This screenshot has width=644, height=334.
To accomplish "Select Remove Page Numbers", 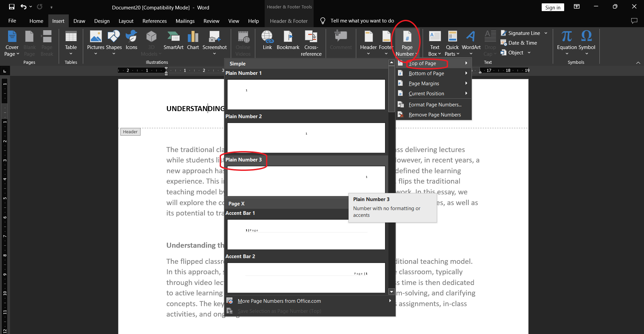I will 434,115.
